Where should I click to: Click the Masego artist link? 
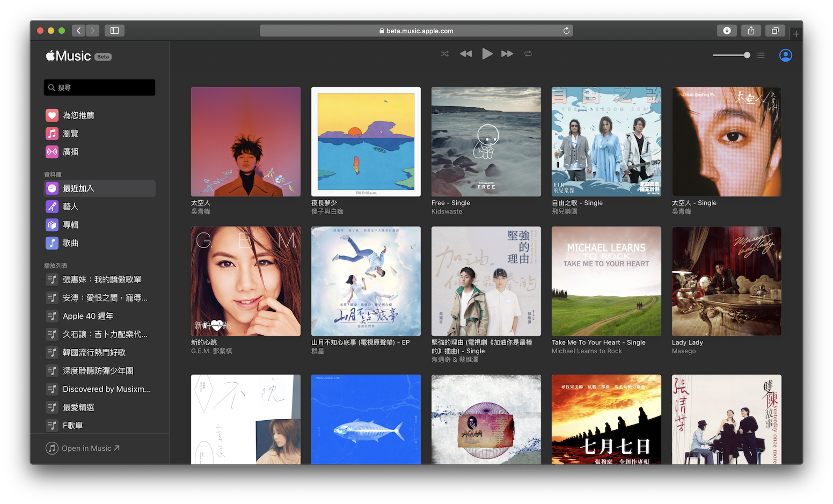click(684, 351)
